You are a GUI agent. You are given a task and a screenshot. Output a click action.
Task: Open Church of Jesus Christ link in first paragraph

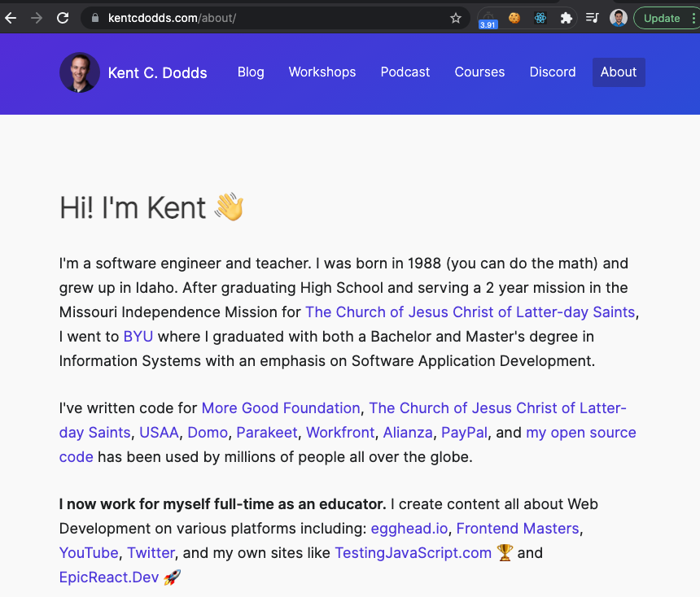(470, 312)
